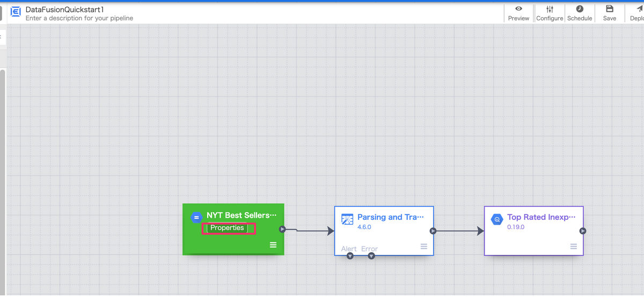
Task: Open hamburger menu on Parsing and Transform node
Action: click(424, 247)
